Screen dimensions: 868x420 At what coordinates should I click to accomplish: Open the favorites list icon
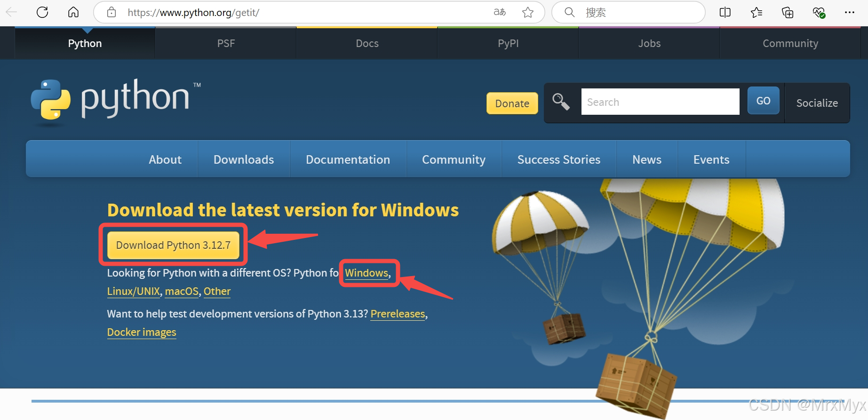click(x=756, y=12)
